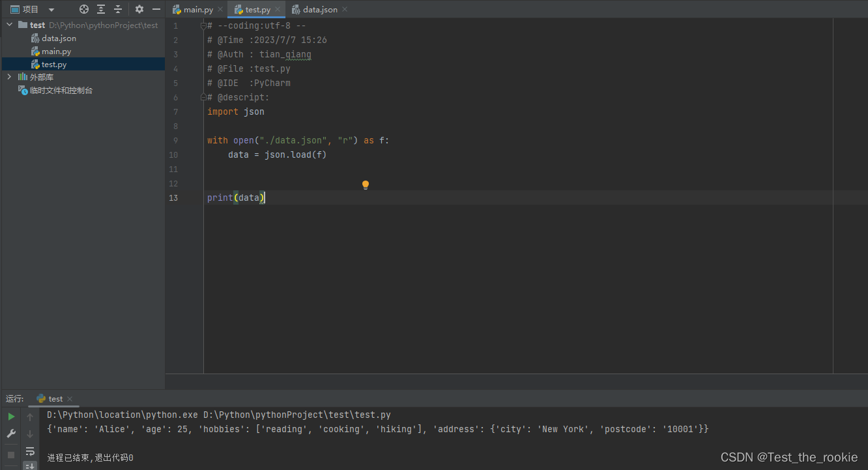This screenshot has width=868, height=470.
Task: Click the 运行: run panel label
Action: coord(15,398)
